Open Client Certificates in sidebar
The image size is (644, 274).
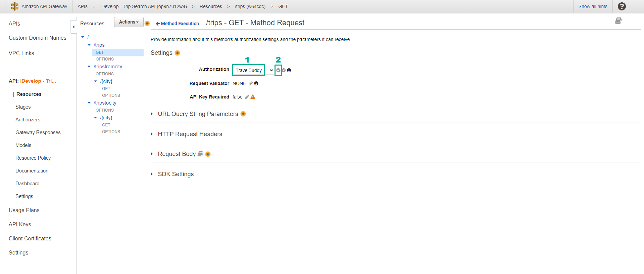[30, 238]
